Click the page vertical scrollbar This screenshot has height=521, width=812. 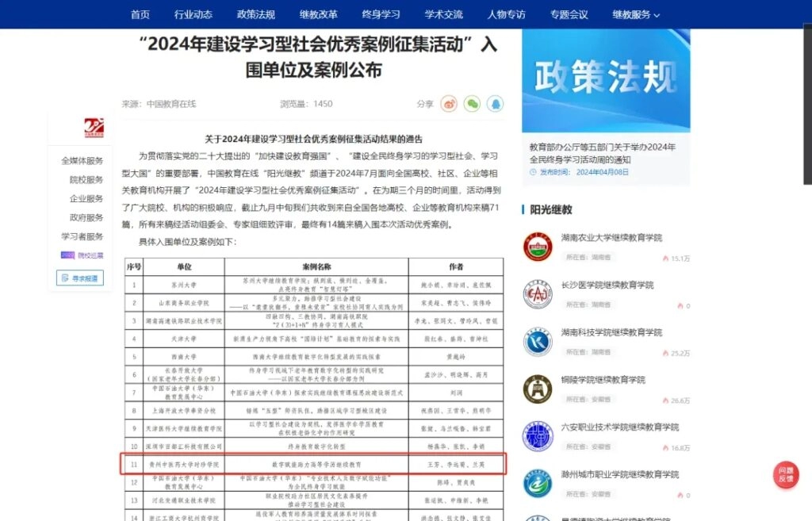[807, 104]
